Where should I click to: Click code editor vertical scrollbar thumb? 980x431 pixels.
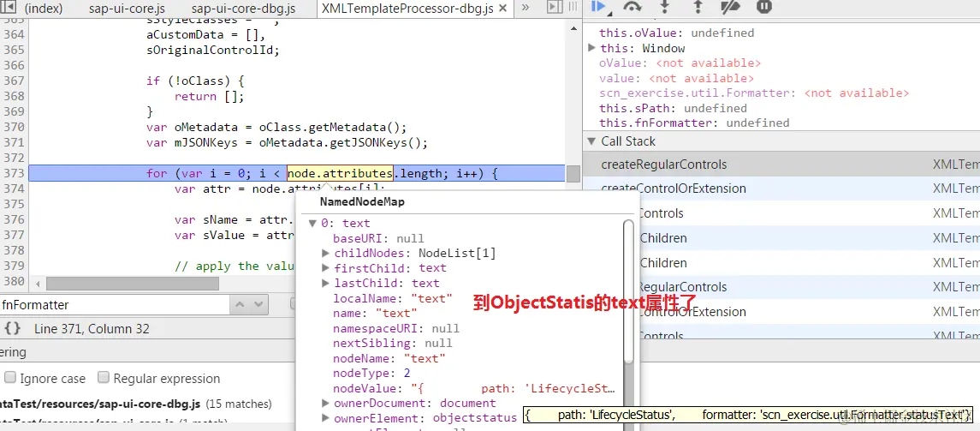(x=573, y=174)
